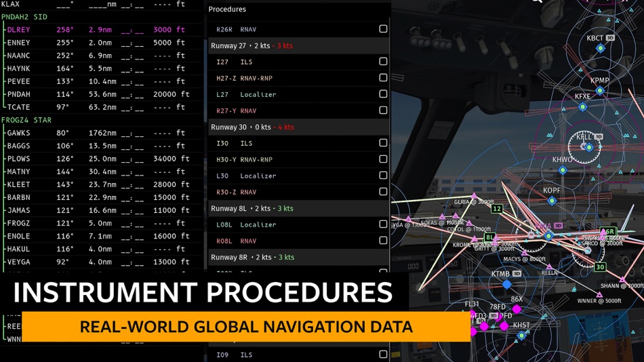The height and width of the screenshot is (362, 644).
Task: Tap the KPMP airport icon on map
Action: (x=600, y=90)
